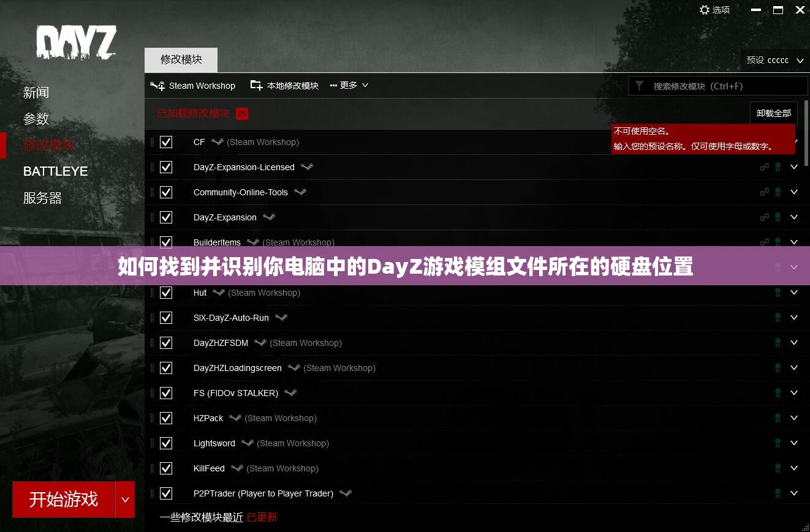Click the DAYZ logo
This screenshot has width=810, height=532.
pos(77,43)
